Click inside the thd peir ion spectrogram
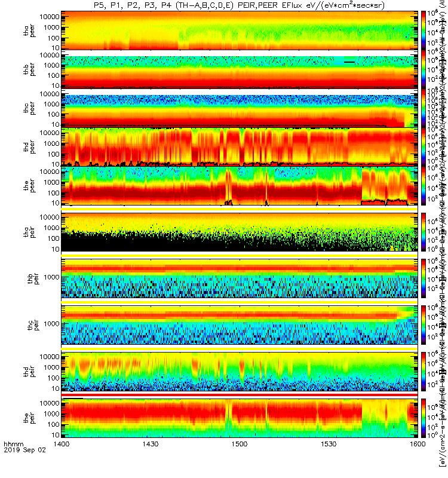 pyautogui.click(x=240, y=371)
